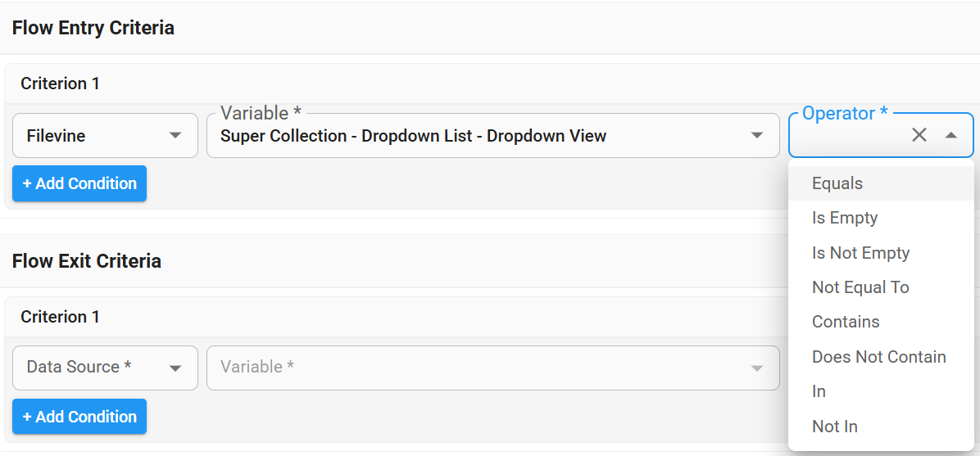This screenshot has height=456, width=980.
Task: Choose the Not In operator
Action: coord(834,427)
